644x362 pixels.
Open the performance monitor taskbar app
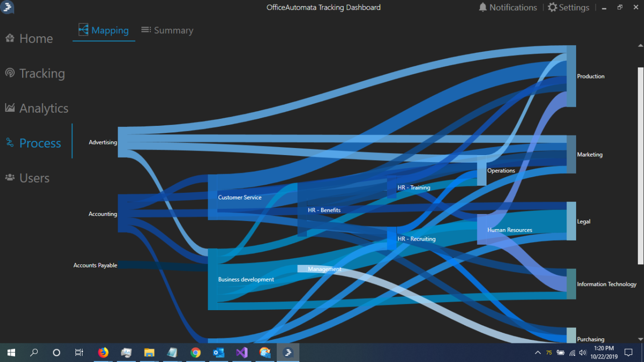126,352
